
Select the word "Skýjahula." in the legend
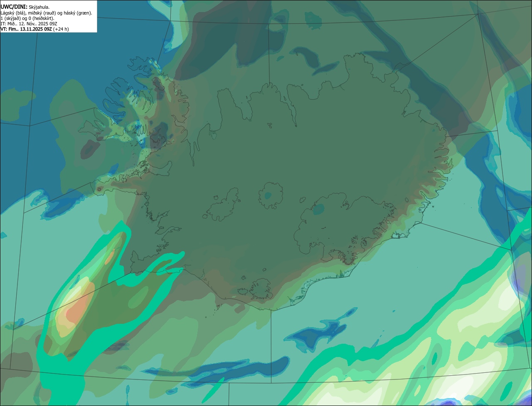[x=39, y=7]
